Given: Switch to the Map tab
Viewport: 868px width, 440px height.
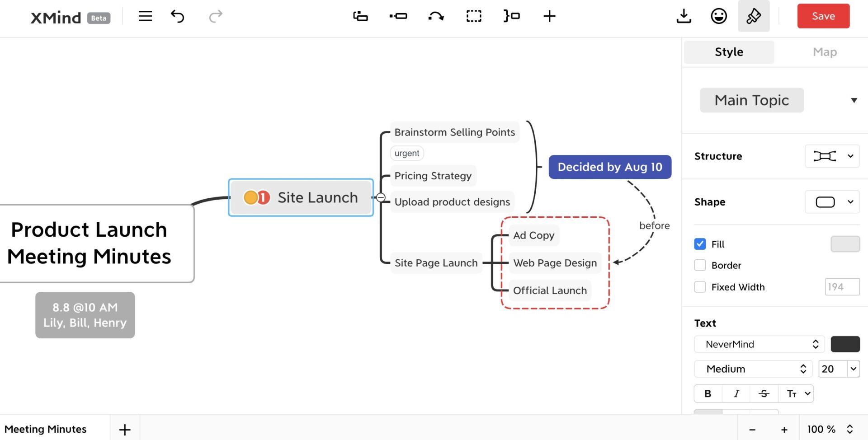Looking at the screenshot, I should coord(825,51).
